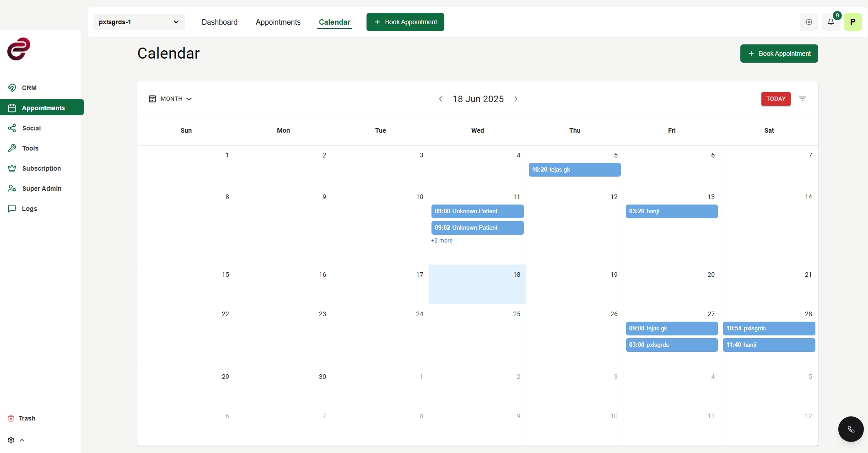Screen dimensions: 868x453
Task: Jump to TODAY in calendar
Action: pos(776,99)
